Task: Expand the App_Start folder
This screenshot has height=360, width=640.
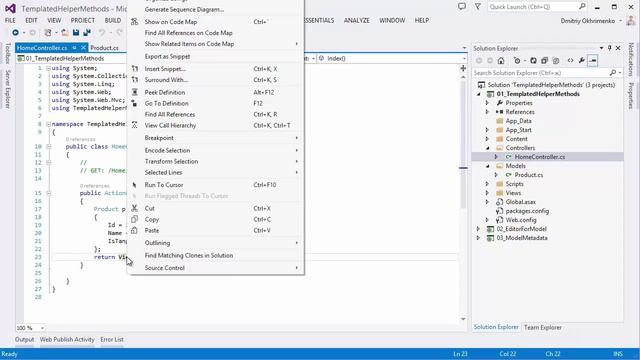Action: coord(487,130)
